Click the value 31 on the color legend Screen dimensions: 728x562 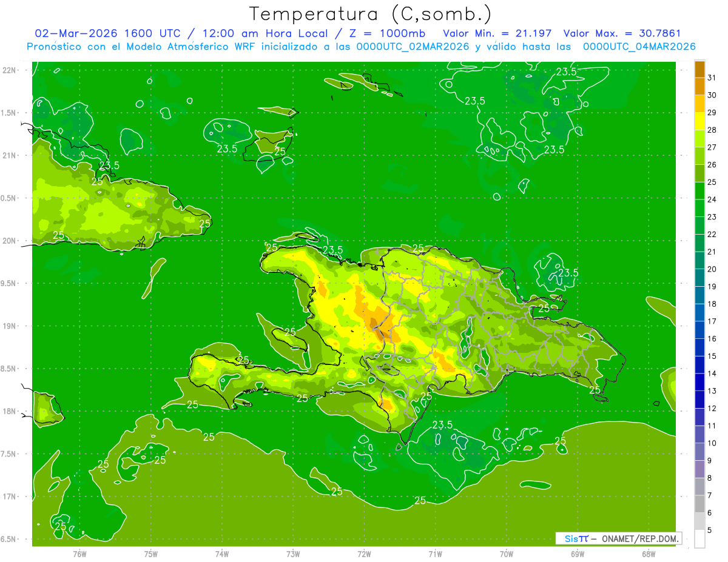coord(712,78)
